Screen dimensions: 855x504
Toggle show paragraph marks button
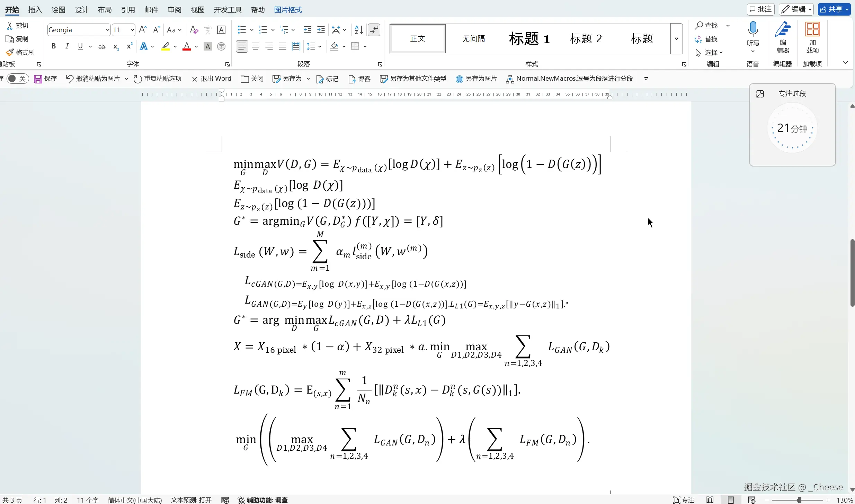click(374, 30)
